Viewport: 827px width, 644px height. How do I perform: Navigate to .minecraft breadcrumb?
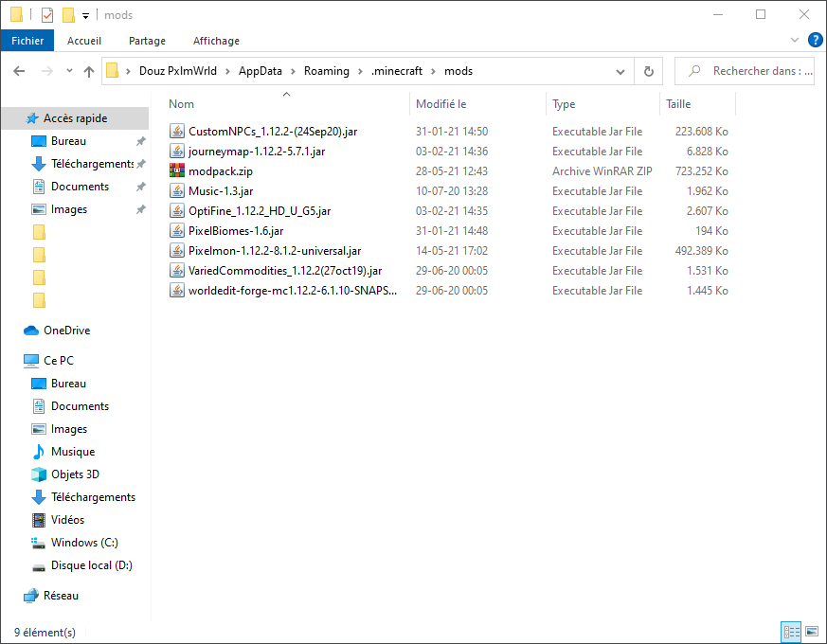[x=397, y=71]
